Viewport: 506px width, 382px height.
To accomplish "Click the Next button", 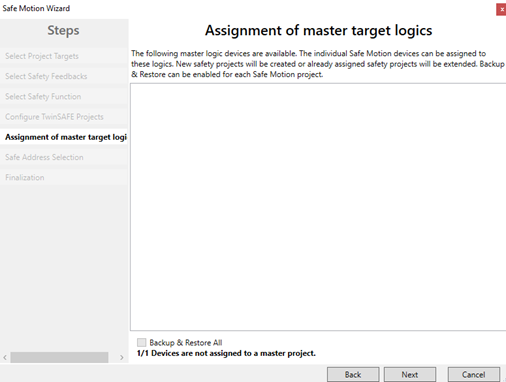I will click(x=410, y=375).
